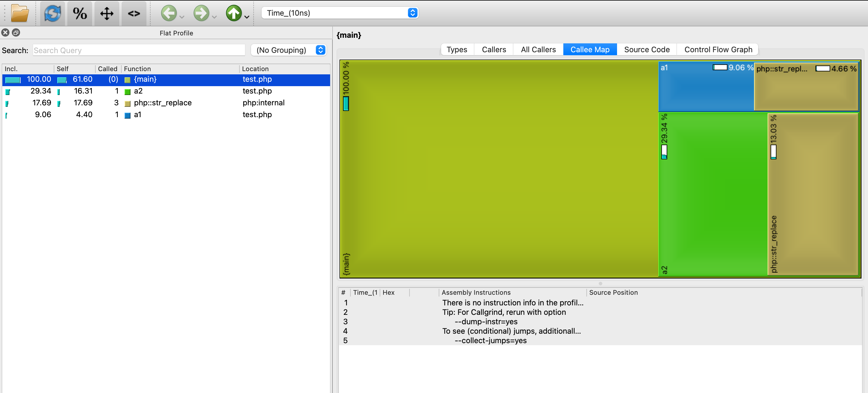Click the Back navigation arrow
868x393 pixels.
pyautogui.click(x=169, y=14)
